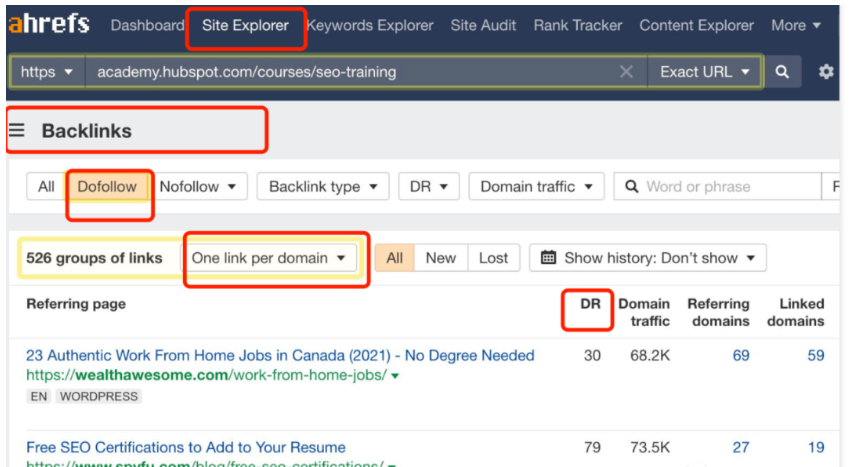Sort by the DR column header

(590, 304)
